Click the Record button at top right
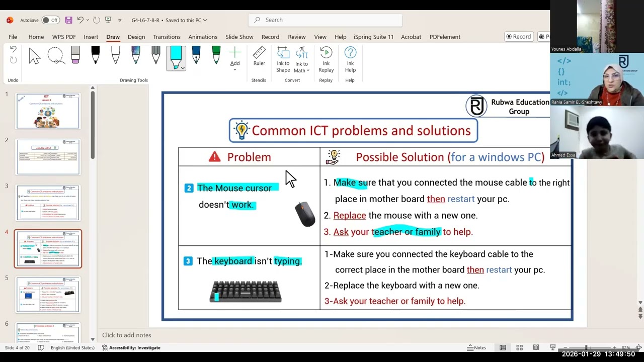The image size is (644, 362). pos(519,37)
